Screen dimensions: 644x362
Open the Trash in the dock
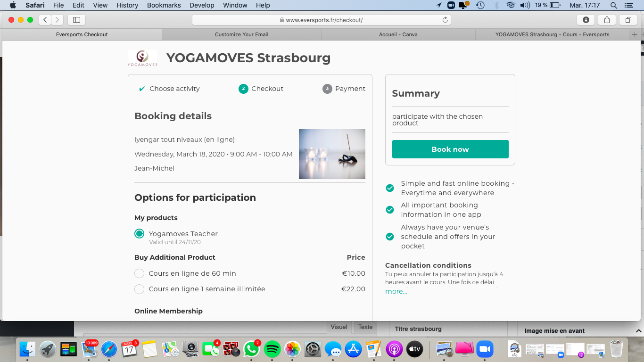tap(616, 349)
